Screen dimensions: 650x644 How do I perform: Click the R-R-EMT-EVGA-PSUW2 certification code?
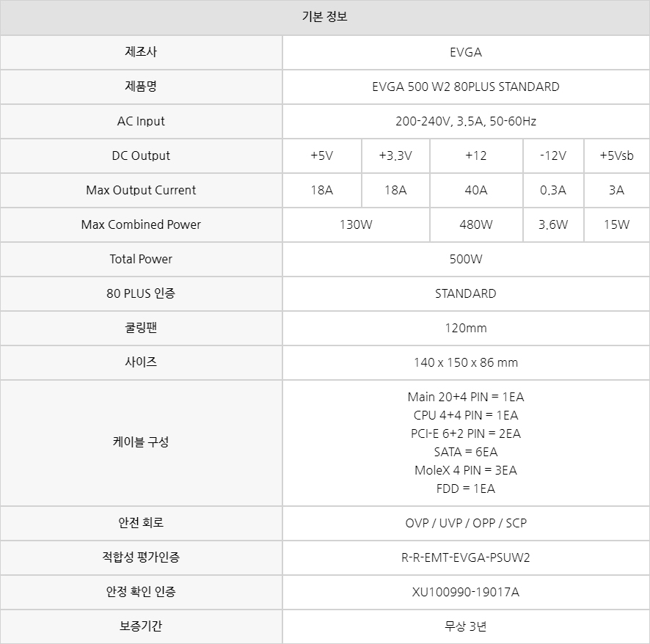click(x=465, y=557)
